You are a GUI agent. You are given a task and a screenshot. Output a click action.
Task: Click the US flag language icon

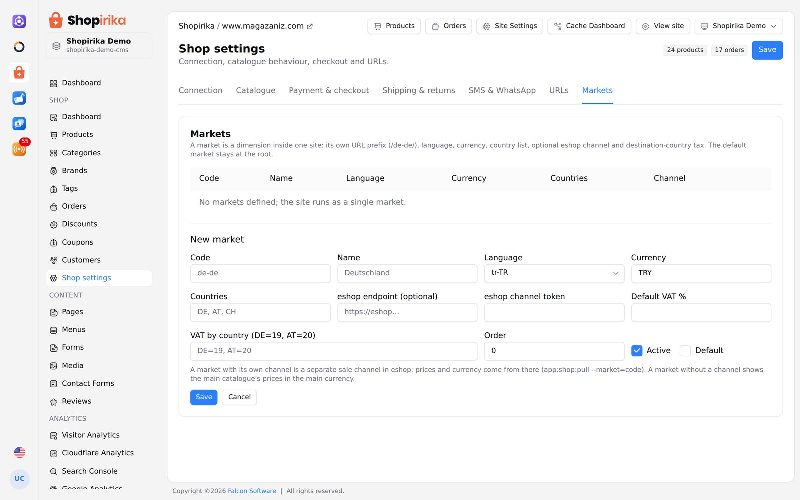19,452
